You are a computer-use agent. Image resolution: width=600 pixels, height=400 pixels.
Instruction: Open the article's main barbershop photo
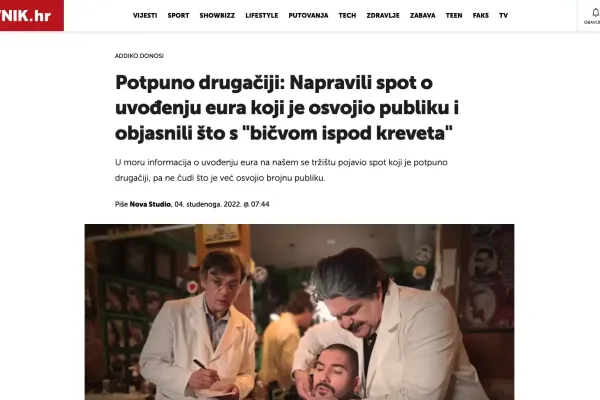pos(300,312)
